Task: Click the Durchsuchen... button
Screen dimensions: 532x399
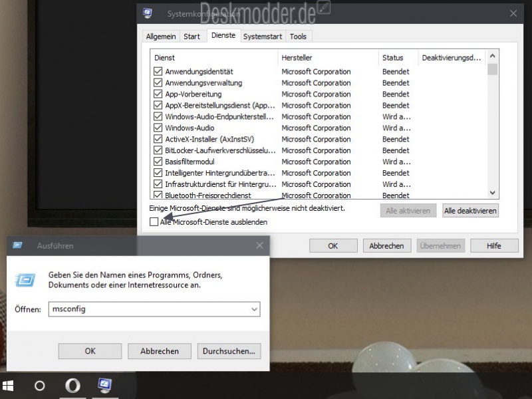Action: pyautogui.click(x=229, y=351)
